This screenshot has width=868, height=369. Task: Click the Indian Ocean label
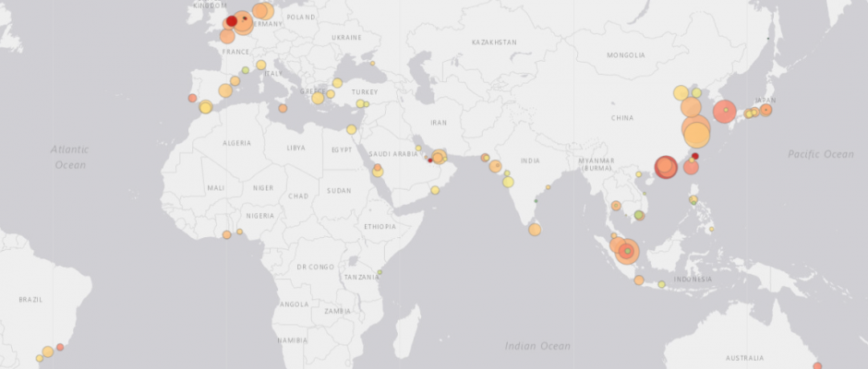point(537,346)
